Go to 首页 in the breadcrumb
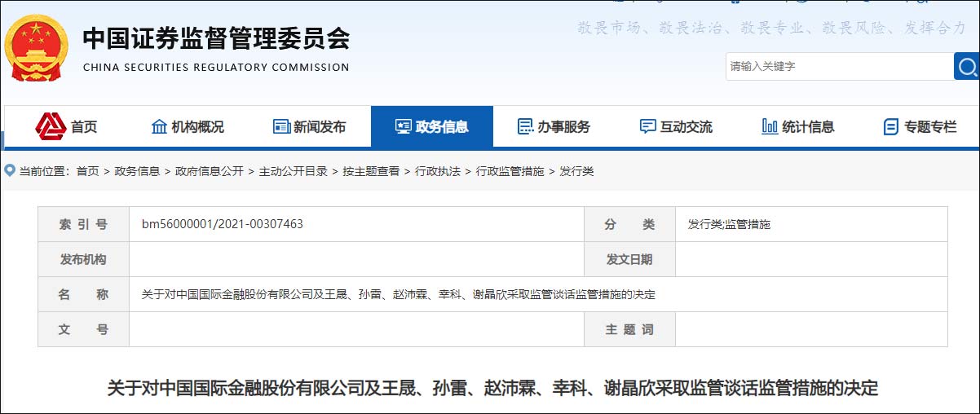980x414 pixels. coord(88,171)
